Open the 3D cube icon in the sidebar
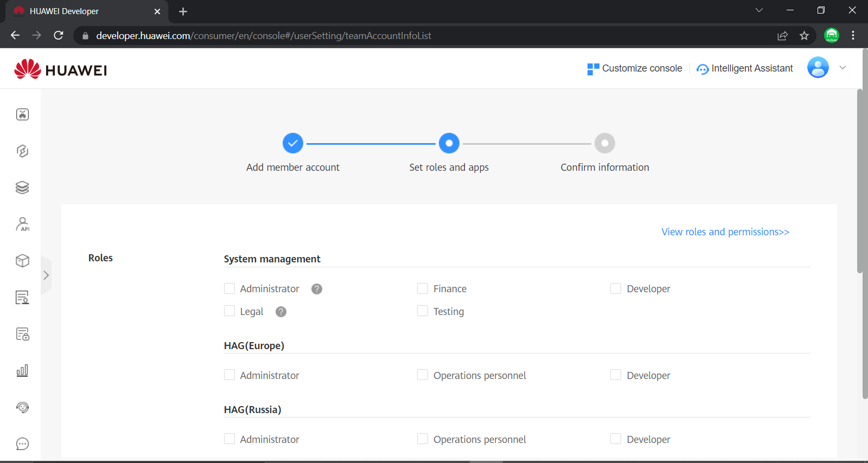This screenshot has width=868, height=463. click(22, 261)
